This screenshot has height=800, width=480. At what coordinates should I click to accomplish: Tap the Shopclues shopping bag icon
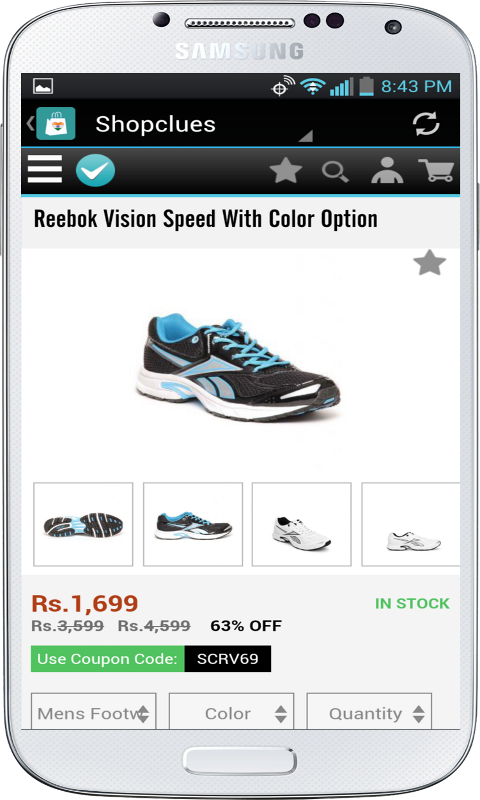(56, 123)
